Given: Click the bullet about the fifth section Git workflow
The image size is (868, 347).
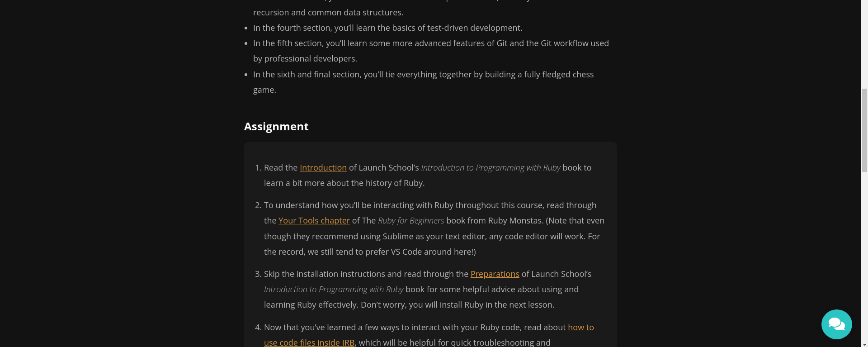Looking at the screenshot, I should coord(431,51).
